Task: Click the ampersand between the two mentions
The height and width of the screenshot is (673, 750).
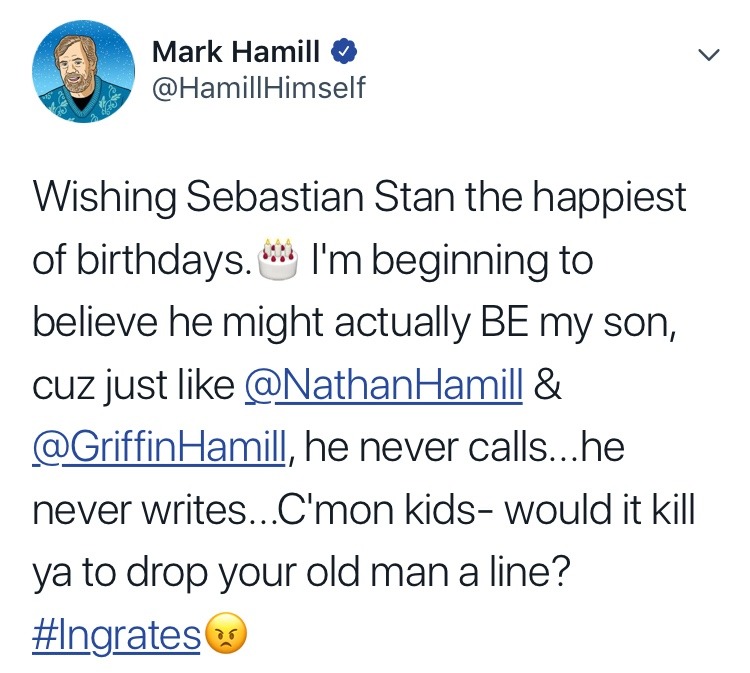Action: (549, 386)
